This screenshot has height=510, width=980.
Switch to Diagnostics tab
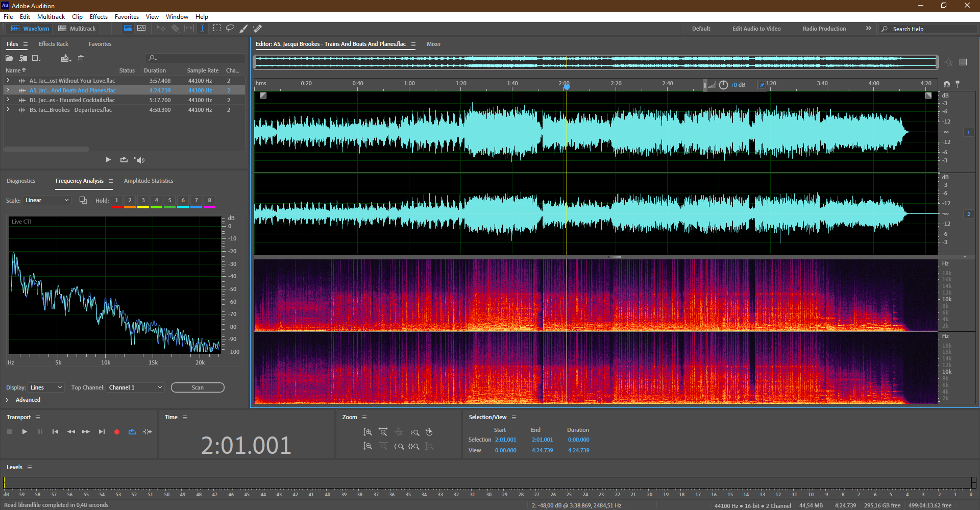pos(21,181)
